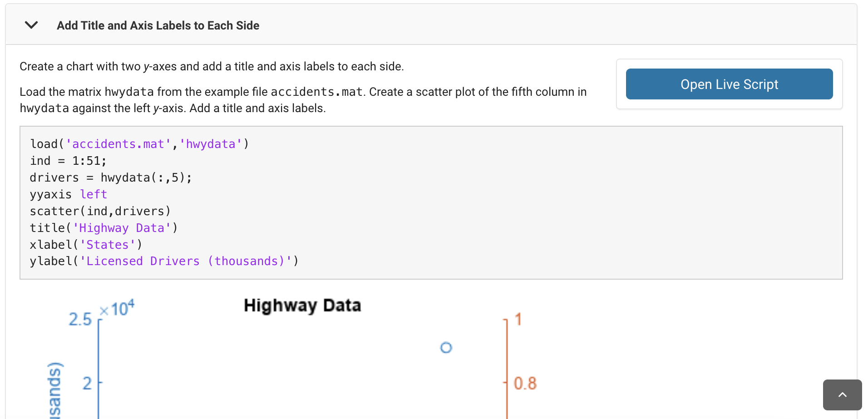Image resolution: width=868 pixels, height=419 pixels.
Task: Click the 'ind = 1:51;' code line
Action: point(68,161)
